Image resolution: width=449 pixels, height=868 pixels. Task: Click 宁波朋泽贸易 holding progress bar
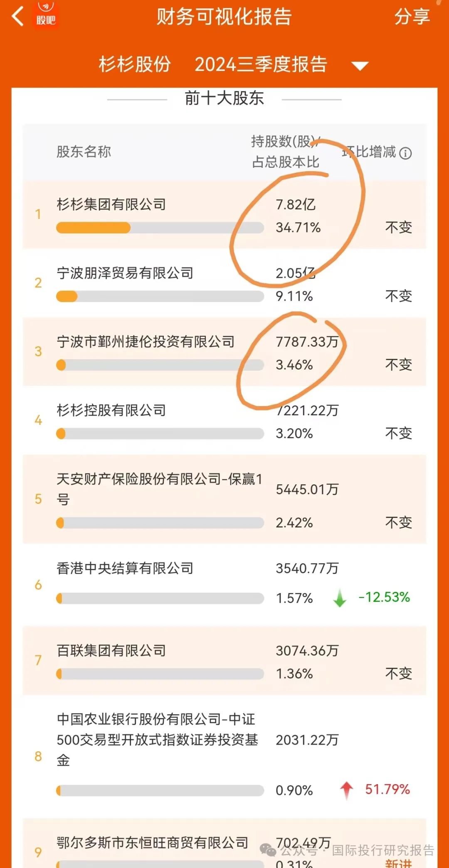pyautogui.click(x=160, y=296)
